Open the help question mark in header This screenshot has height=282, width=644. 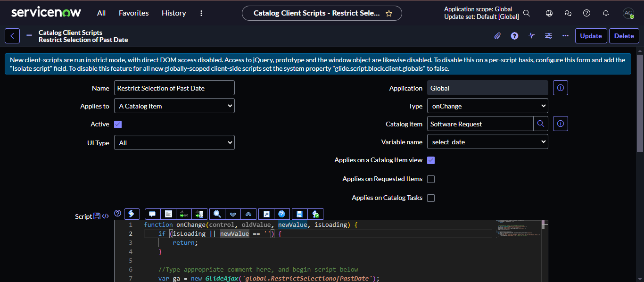click(587, 13)
